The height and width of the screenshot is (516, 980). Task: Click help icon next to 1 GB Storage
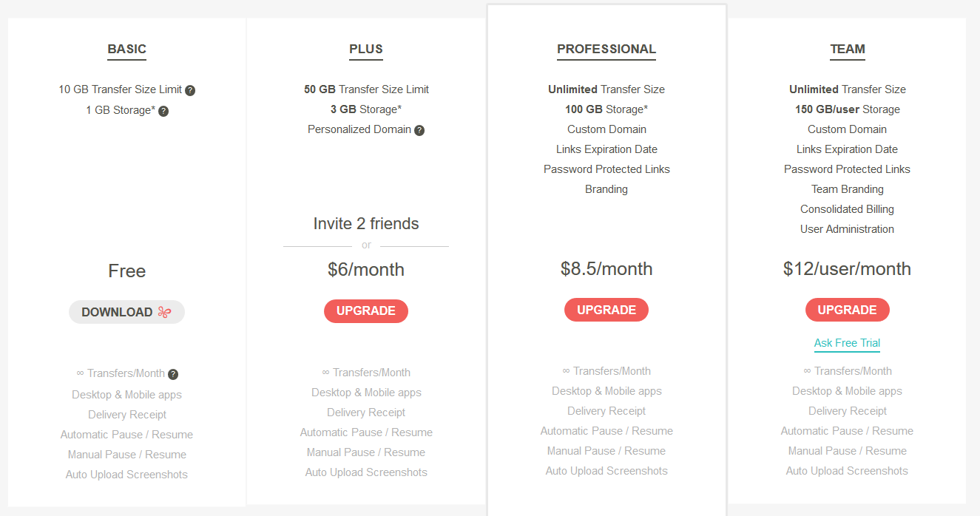[163, 111]
